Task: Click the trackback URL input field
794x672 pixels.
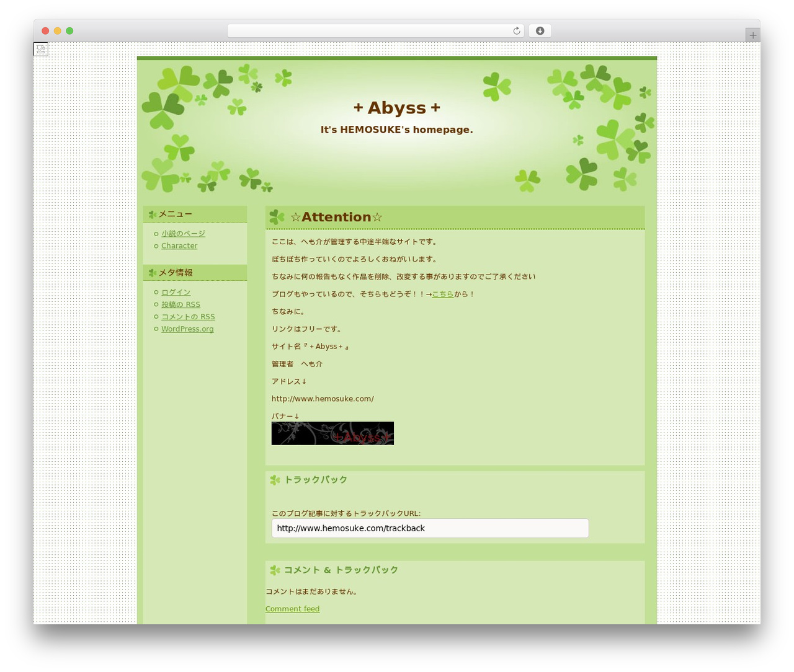Action: pos(430,528)
